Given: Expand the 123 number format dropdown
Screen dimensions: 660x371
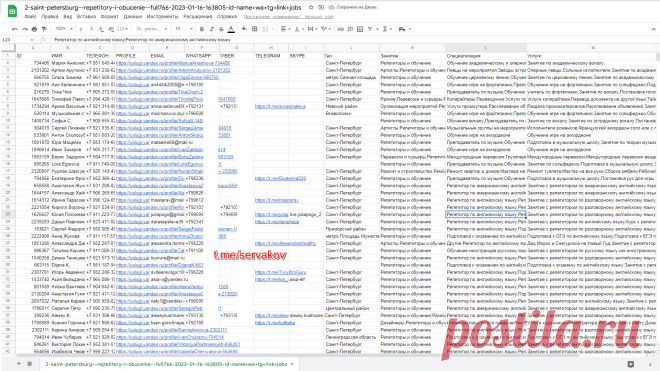Looking at the screenshot, I should point(122,29).
